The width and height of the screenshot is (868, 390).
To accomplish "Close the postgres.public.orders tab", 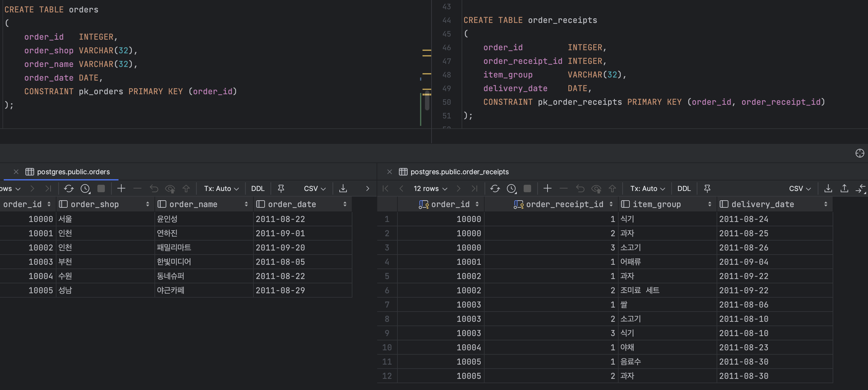I will point(16,172).
